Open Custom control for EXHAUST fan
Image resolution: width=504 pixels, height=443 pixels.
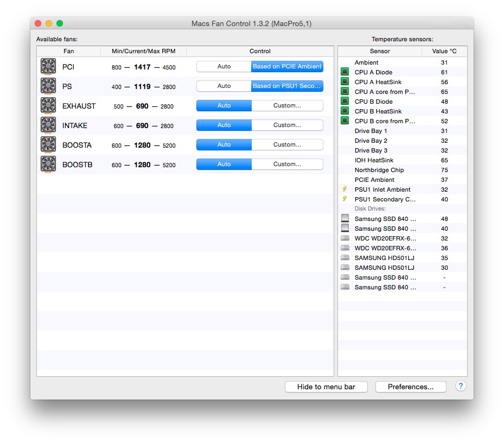point(287,105)
